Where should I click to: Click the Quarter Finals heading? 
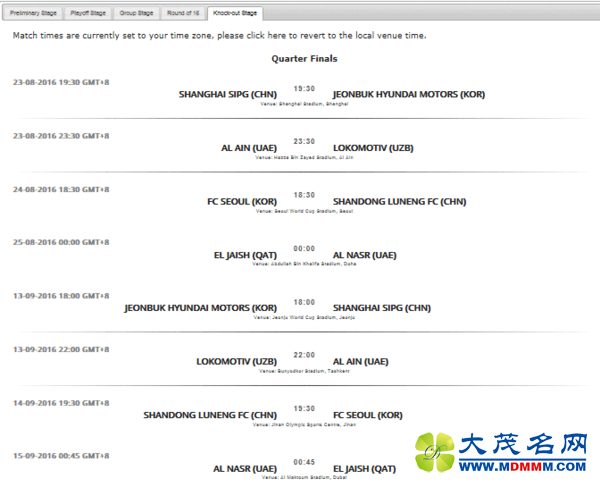coord(304,59)
